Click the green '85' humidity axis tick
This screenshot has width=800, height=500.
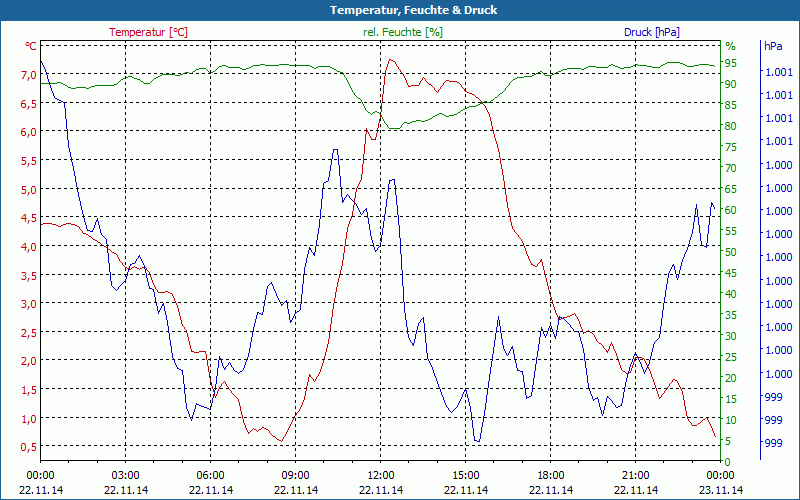[731, 105]
